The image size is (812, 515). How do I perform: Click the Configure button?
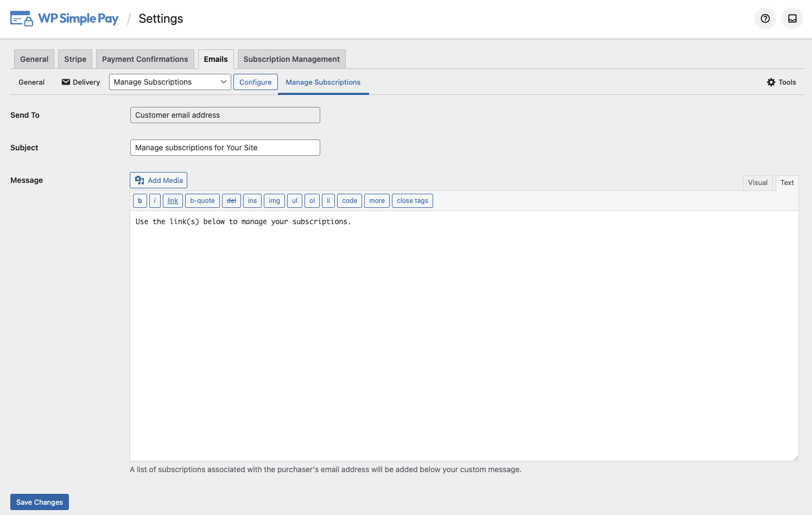point(256,82)
